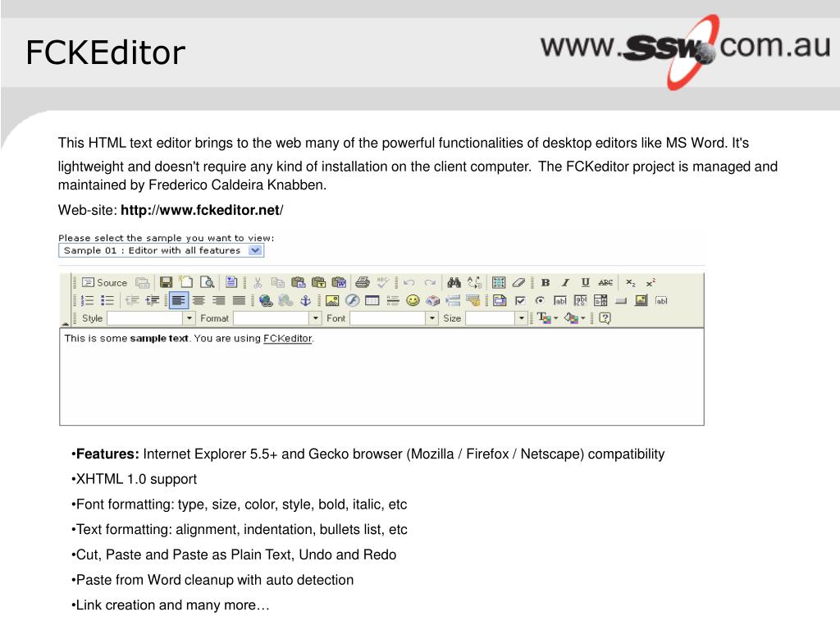Click the Insert Page Break icon

coord(453,300)
